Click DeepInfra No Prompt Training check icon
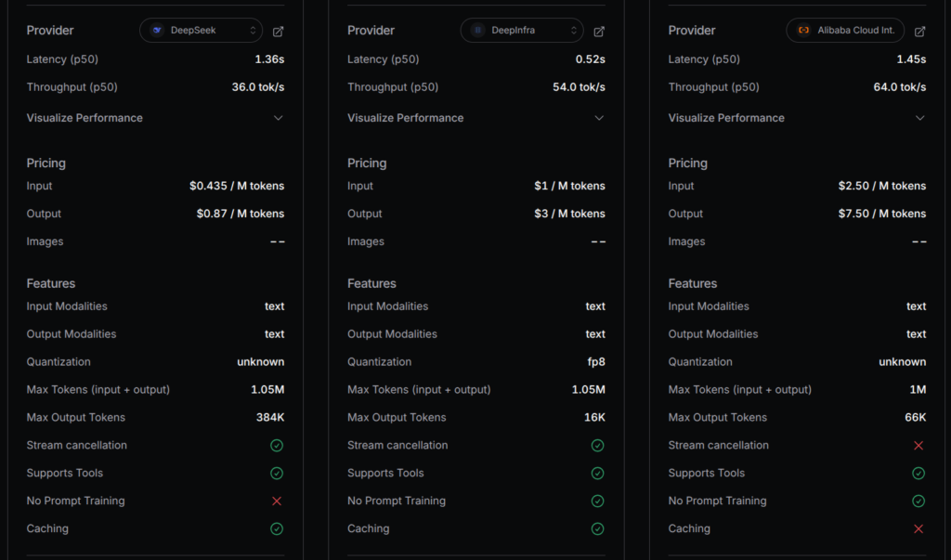 click(597, 501)
